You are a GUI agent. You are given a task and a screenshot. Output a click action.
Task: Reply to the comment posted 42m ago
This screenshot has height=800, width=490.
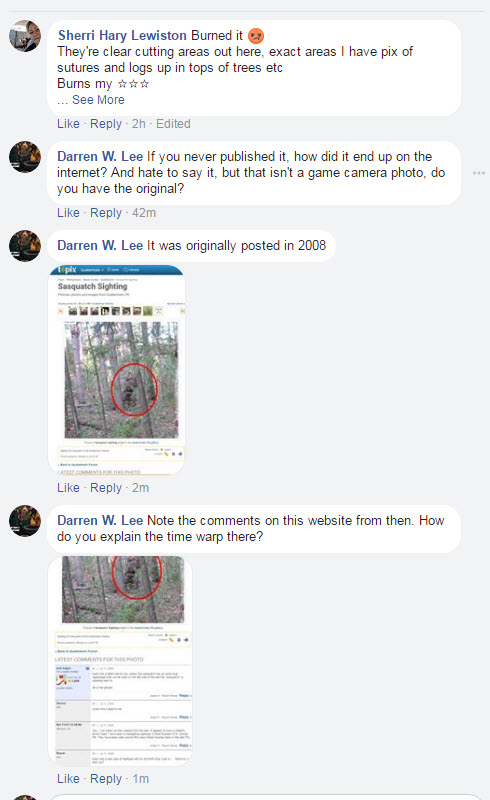pyautogui.click(x=106, y=213)
